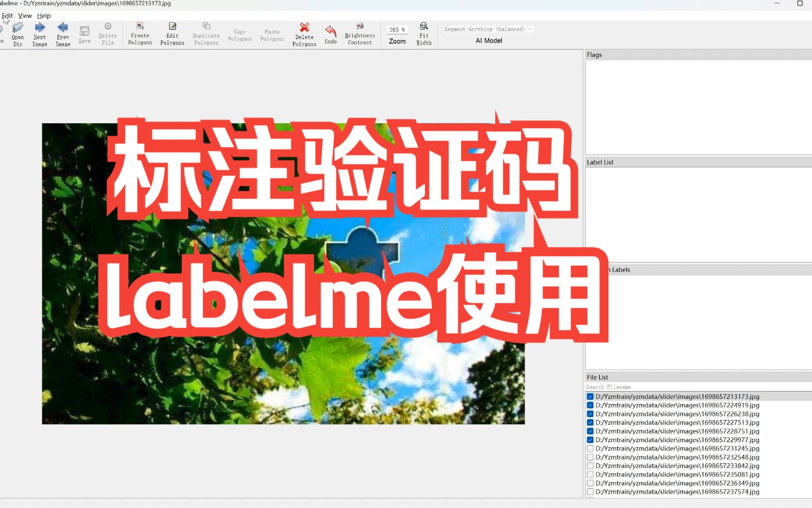Toggle checkbox for 1698657231245.jpg
Screen dimensions: 812x508
[590, 448]
